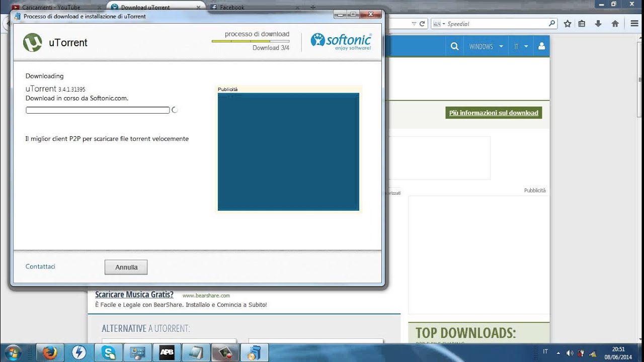The height and width of the screenshot is (362, 644).
Task: Open the Contattaci link
Action: 40,266
